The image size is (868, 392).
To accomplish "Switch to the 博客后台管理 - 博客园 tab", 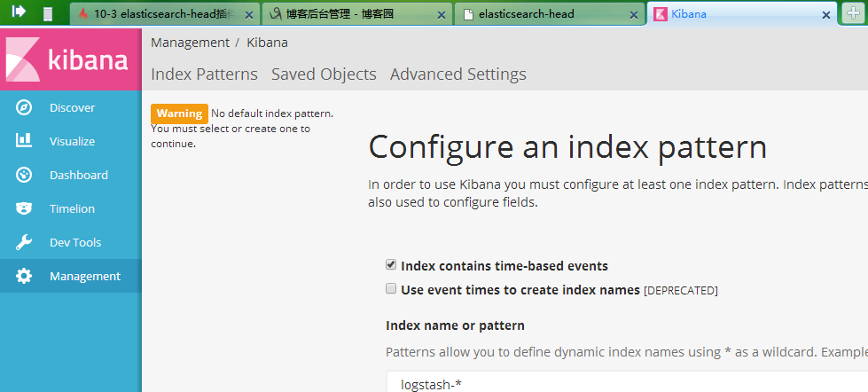I will coord(357,14).
